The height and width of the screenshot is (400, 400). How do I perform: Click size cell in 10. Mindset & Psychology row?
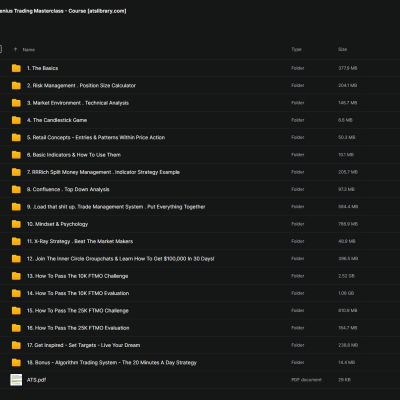click(348, 224)
